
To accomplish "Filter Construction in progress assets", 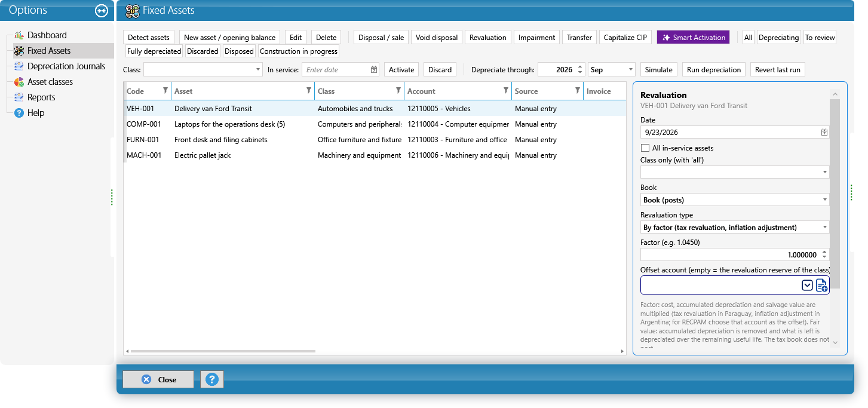I will [x=299, y=51].
